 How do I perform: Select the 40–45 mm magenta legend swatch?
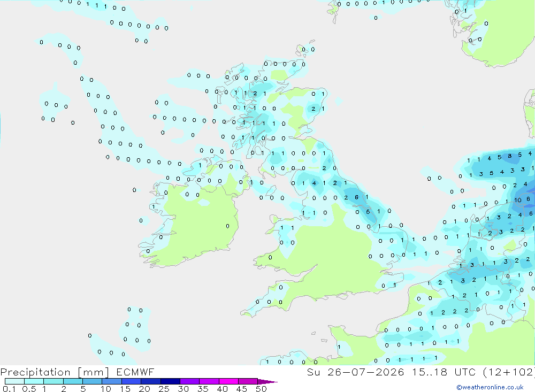coord(228,381)
